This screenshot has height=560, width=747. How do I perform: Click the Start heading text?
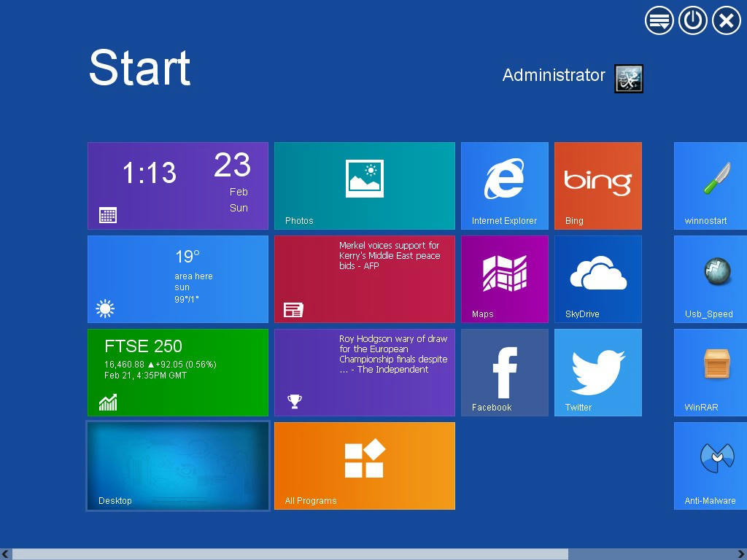[x=139, y=68]
